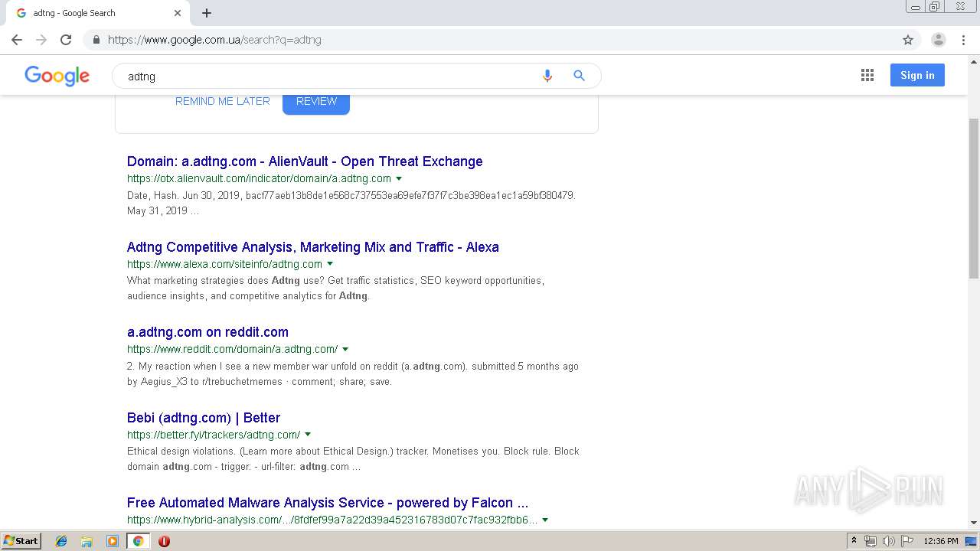
Task: Expand dropdown arrow next to reddit.com URL
Action: [x=345, y=349]
